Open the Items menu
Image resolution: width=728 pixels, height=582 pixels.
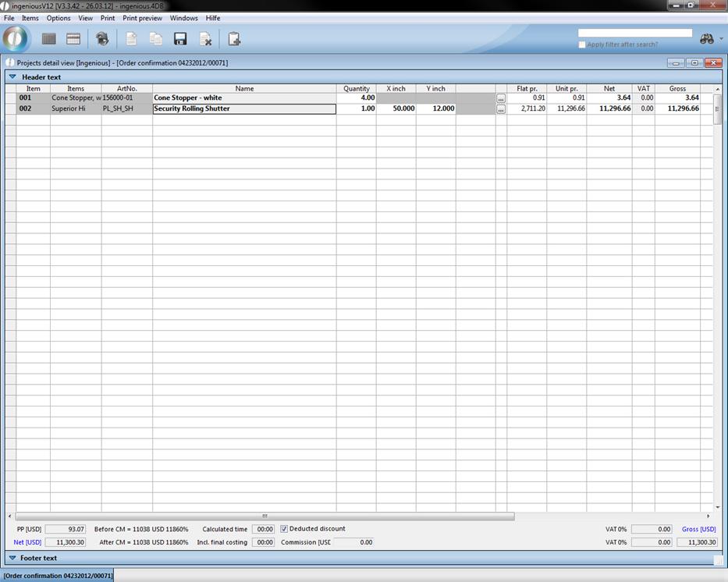(30, 18)
